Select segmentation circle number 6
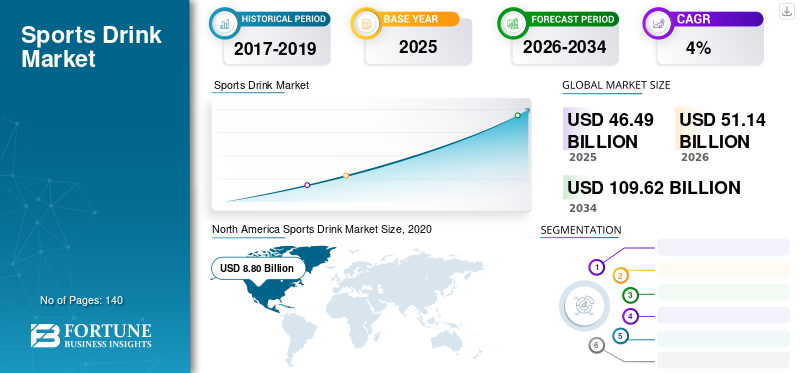800x373 pixels. [x=596, y=345]
